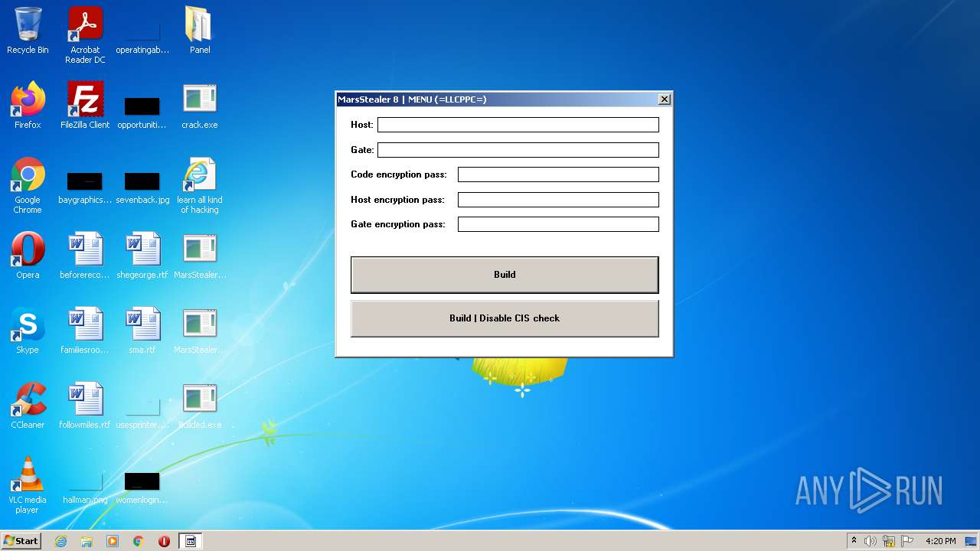The height and width of the screenshot is (551, 980).
Task: Select the VLC media player shortcut
Action: click(x=28, y=485)
